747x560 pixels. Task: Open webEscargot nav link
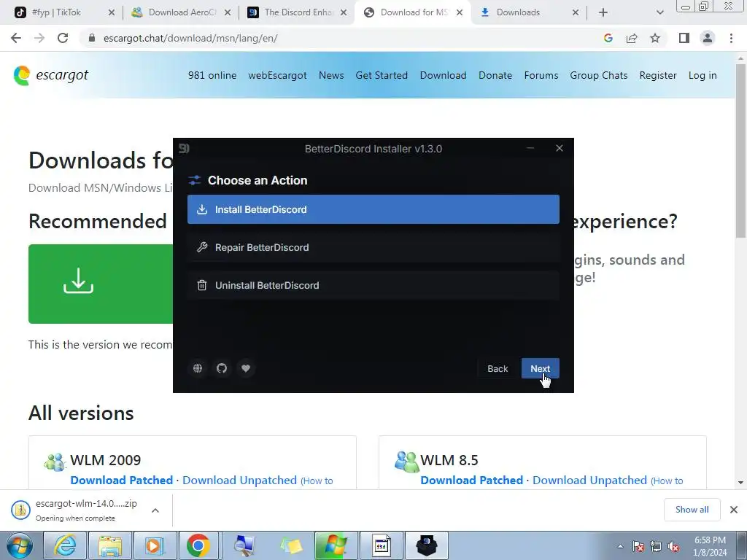coord(277,75)
